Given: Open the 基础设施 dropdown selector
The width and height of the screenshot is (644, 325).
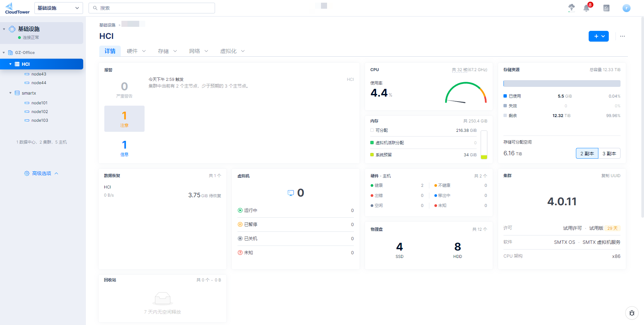Looking at the screenshot, I should pyautogui.click(x=58, y=8).
